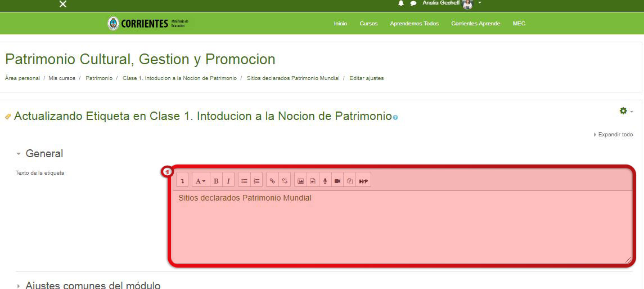Click Editar ajustes breadcrumb
This screenshot has height=289, width=644.
point(366,78)
